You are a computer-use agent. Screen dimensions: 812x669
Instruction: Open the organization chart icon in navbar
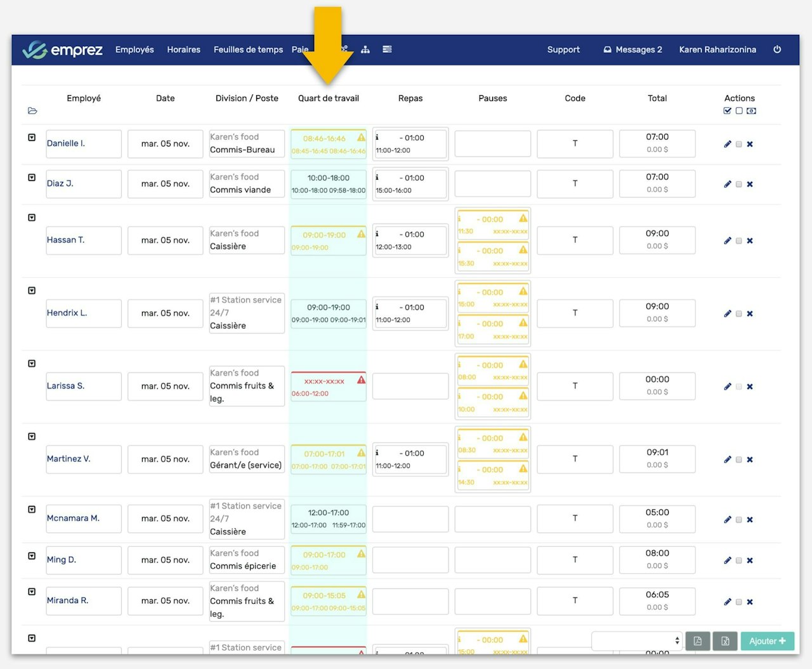(x=365, y=49)
